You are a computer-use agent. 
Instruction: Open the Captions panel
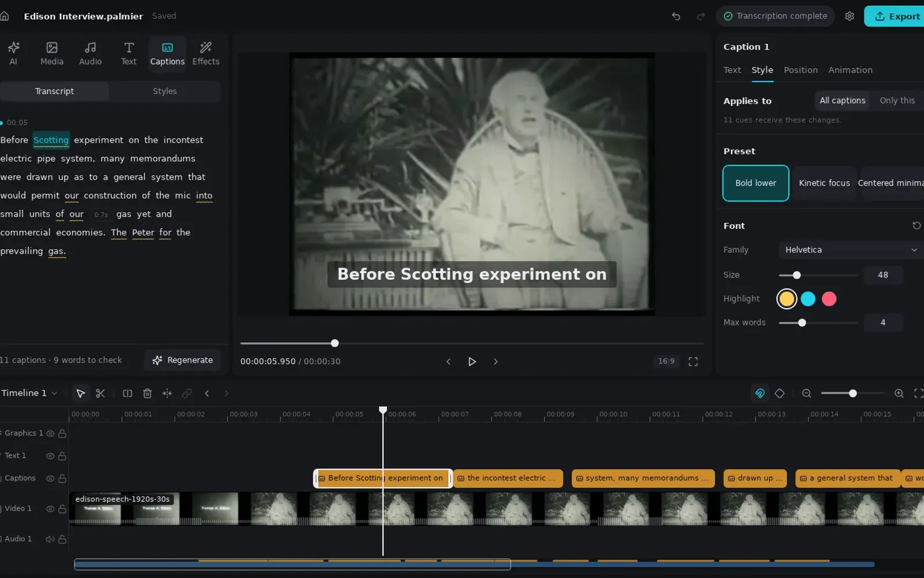[167, 54]
